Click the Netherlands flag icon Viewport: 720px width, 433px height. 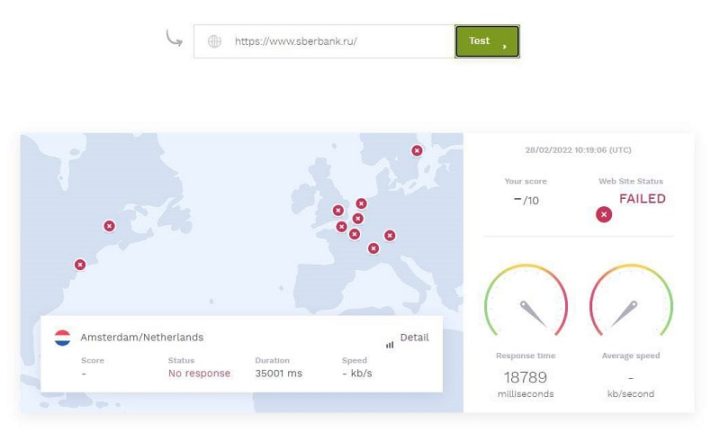(62, 338)
